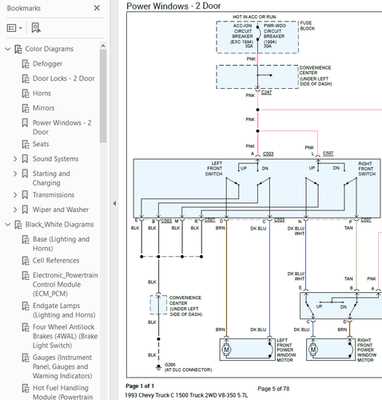Viewport: 382px width, 400px height.
Task: Click the Page 5 of 78 text
Action: tap(273, 389)
